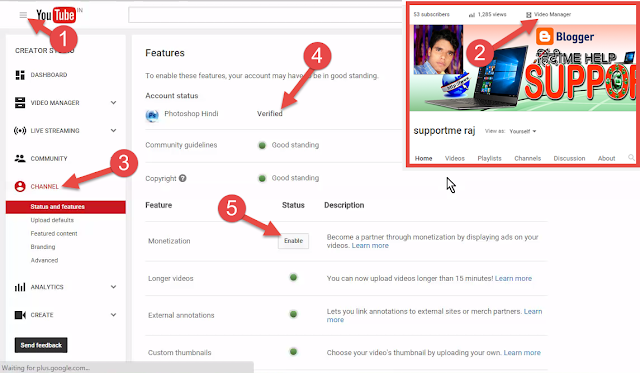Image resolution: width=640 pixels, height=373 pixels.
Task: Click the YouTube logo
Action: coord(56,15)
